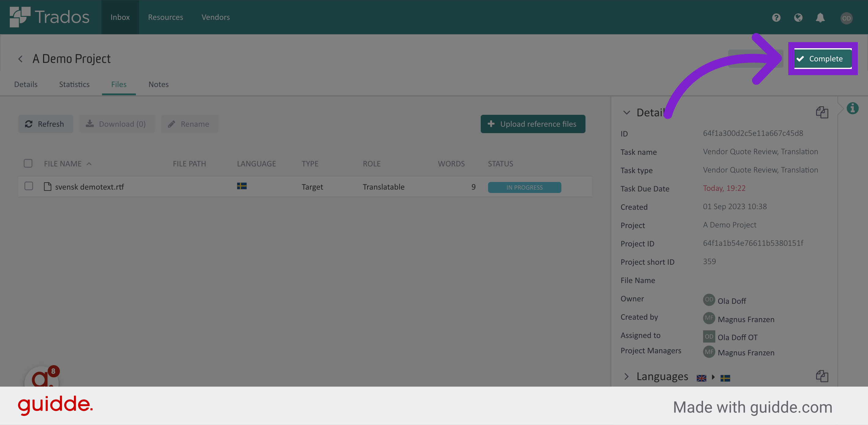The width and height of the screenshot is (868, 425).
Task: Check the box for svensk demotext.rtf
Action: coord(29,186)
